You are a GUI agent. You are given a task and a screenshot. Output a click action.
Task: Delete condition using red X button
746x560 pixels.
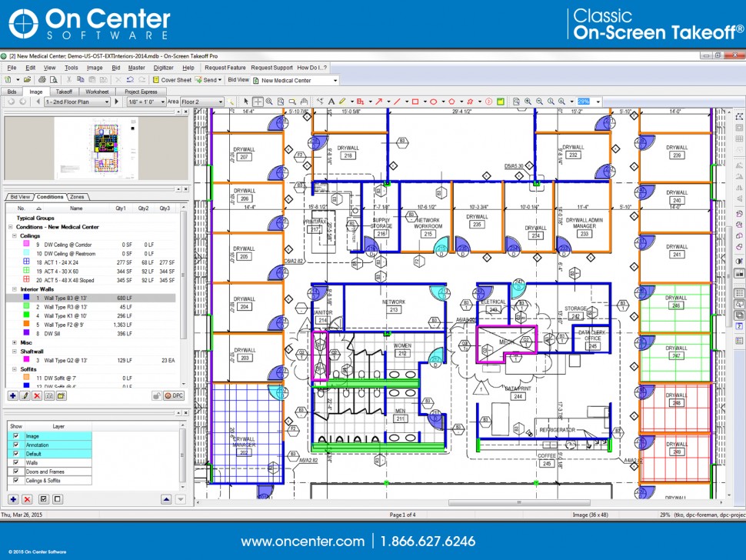(37, 396)
